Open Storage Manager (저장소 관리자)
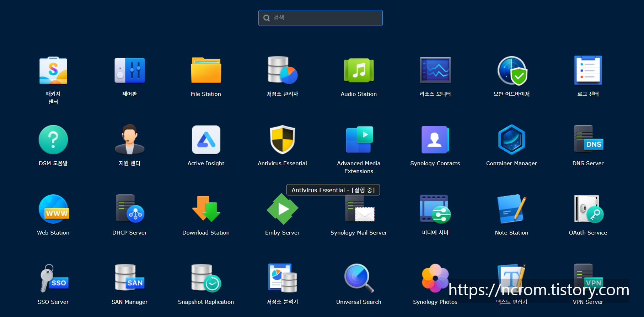 point(283,70)
